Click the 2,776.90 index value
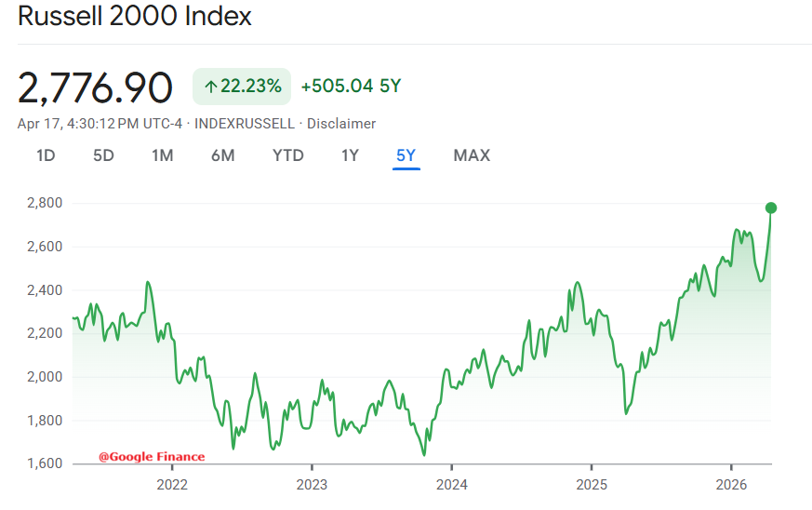 (95, 87)
